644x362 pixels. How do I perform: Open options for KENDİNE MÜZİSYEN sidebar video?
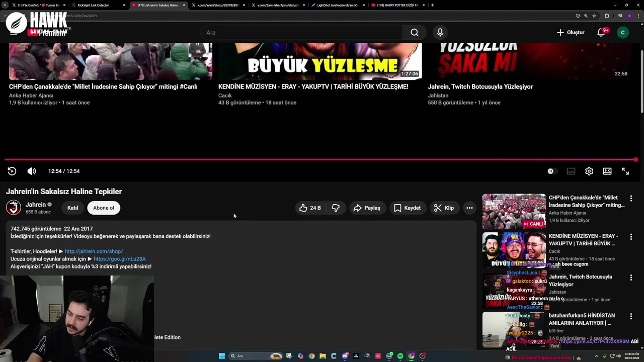(x=631, y=237)
